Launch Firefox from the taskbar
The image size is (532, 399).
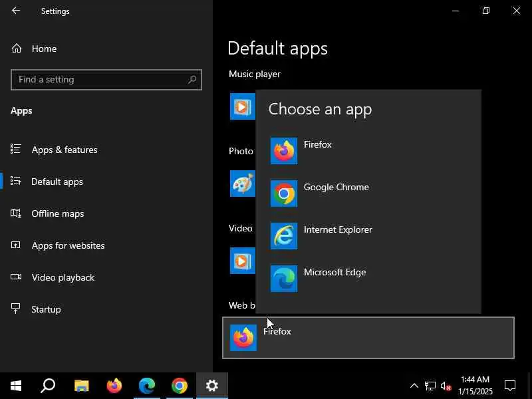[x=114, y=386]
